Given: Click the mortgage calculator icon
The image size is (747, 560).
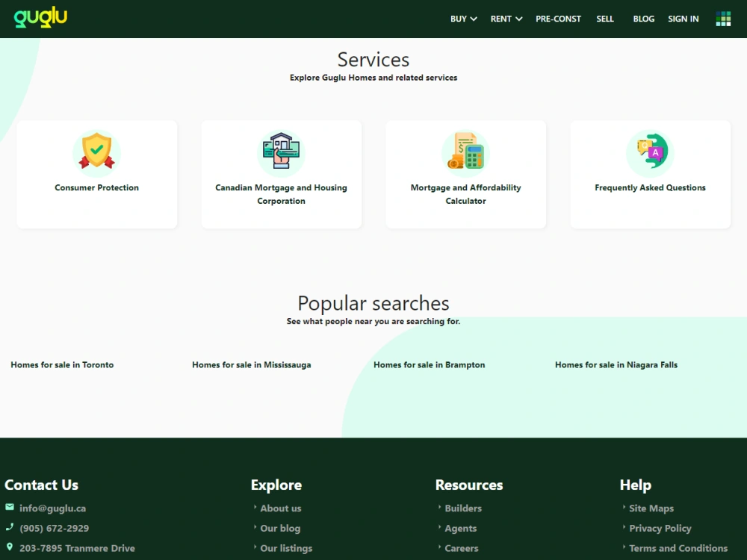Looking at the screenshot, I should pos(465,151).
